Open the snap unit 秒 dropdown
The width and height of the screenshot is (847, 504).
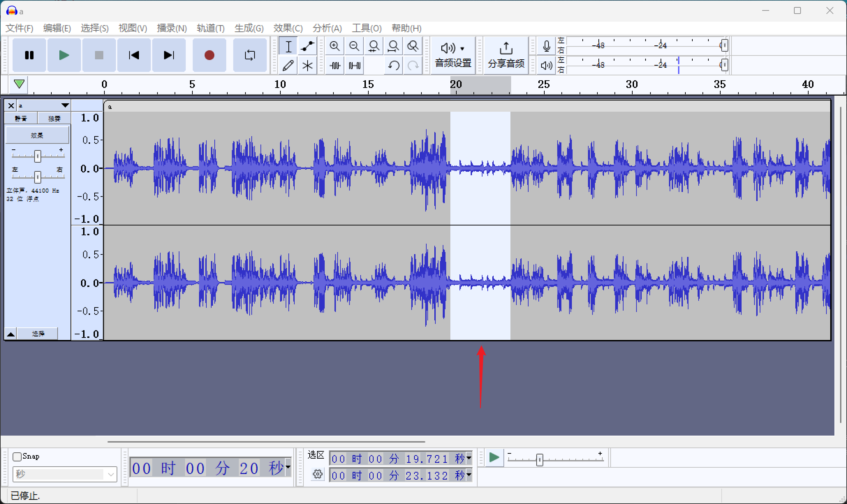click(x=65, y=474)
